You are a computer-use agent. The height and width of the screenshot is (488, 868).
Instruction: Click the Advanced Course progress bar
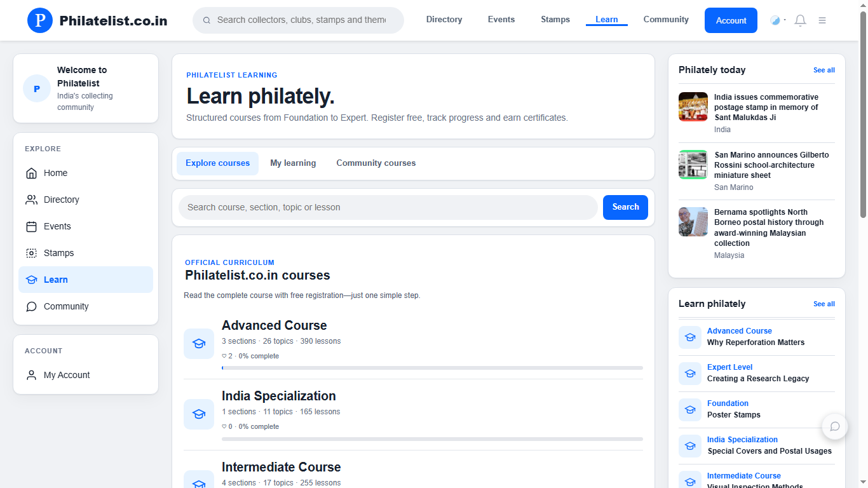coord(432,368)
